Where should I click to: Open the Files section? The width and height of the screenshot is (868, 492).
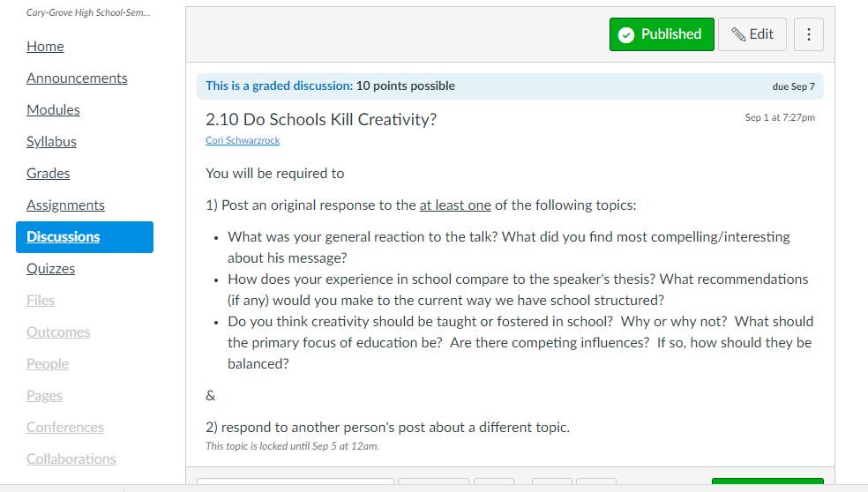[x=41, y=301]
